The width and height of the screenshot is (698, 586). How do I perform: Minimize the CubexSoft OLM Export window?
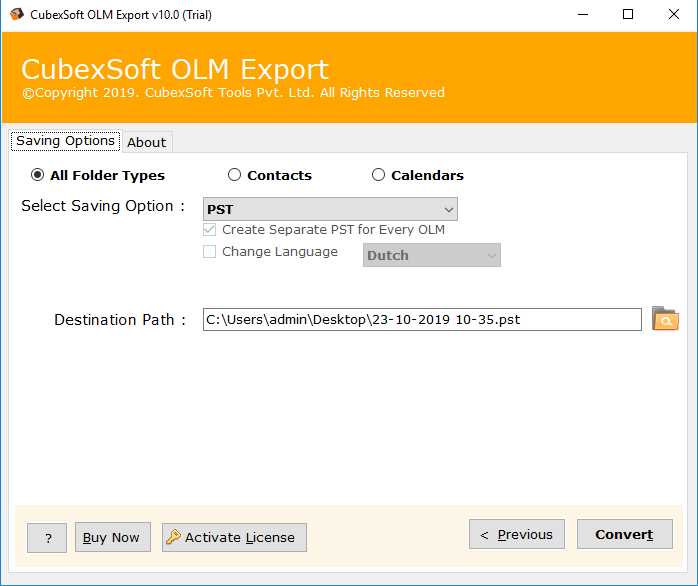click(x=581, y=15)
